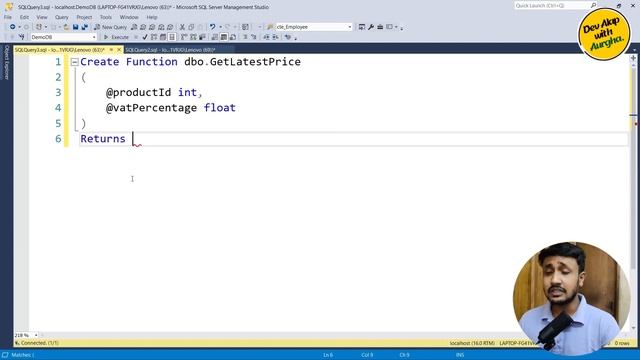Click the Database Engine Query icon
The width and height of the screenshot is (640, 360).
click(134, 27)
